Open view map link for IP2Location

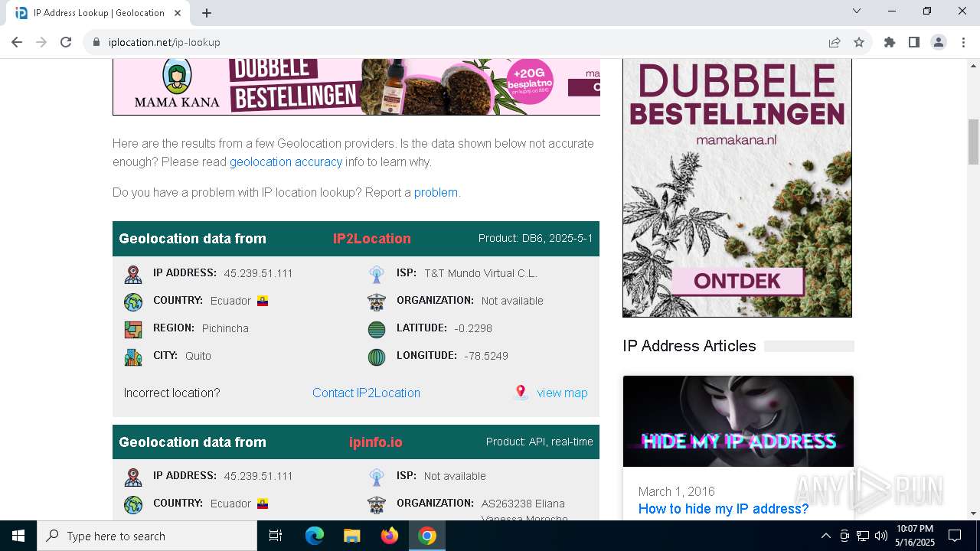pyautogui.click(x=562, y=393)
